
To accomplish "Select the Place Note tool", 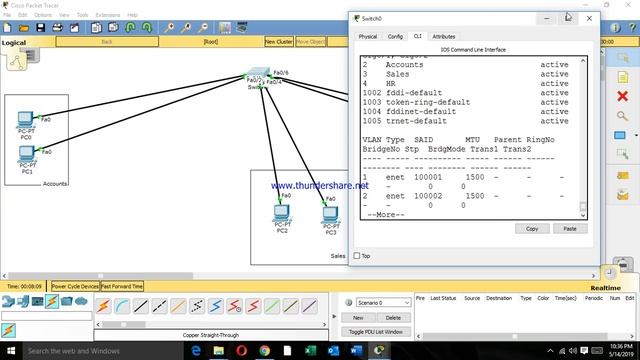I will click(622, 77).
